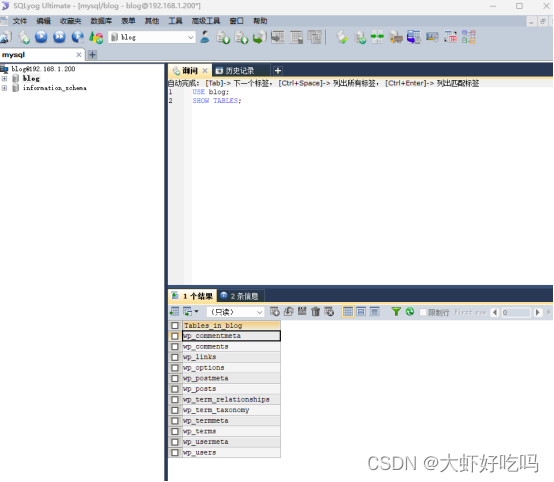Enable the limit rows checkbox
Screen dimensions: 554x482
pyautogui.click(x=423, y=312)
